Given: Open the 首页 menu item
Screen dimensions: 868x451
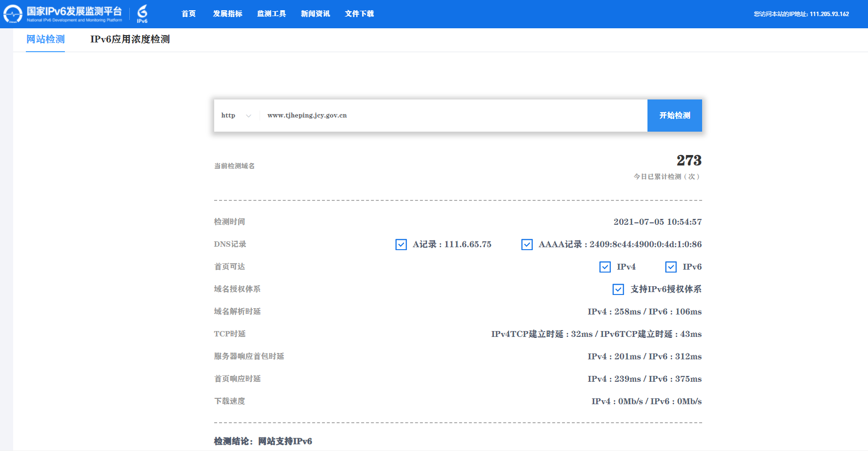Looking at the screenshot, I should pyautogui.click(x=188, y=14).
